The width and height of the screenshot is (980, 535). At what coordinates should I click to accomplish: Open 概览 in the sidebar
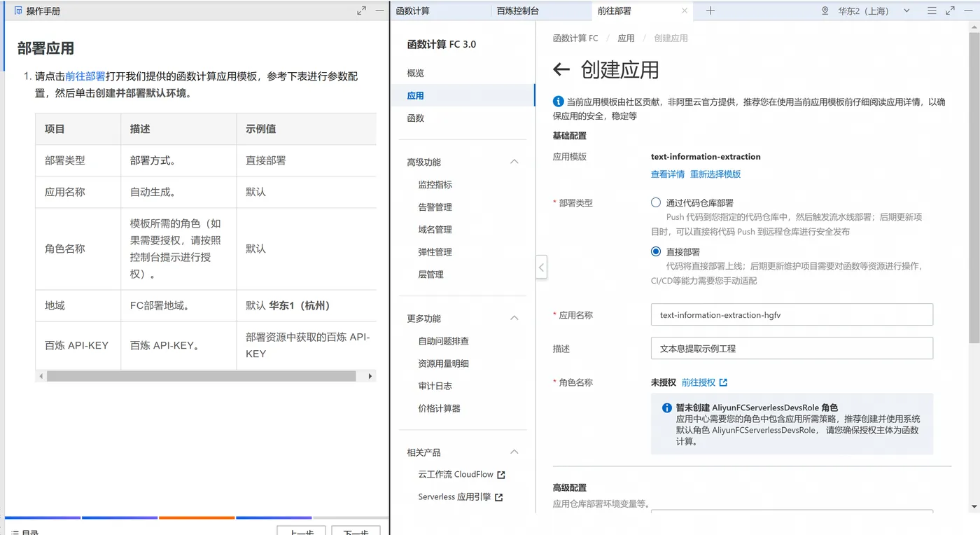click(463, 73)
